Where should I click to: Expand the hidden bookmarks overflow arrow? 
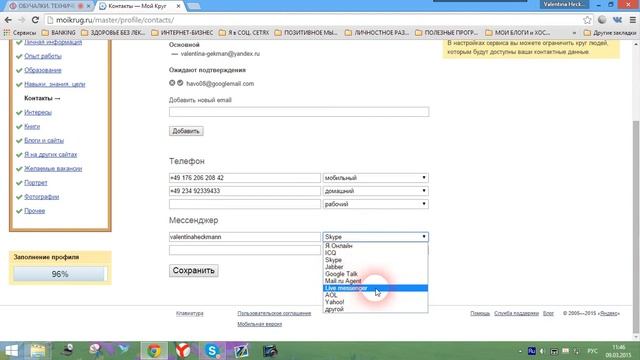574,32
